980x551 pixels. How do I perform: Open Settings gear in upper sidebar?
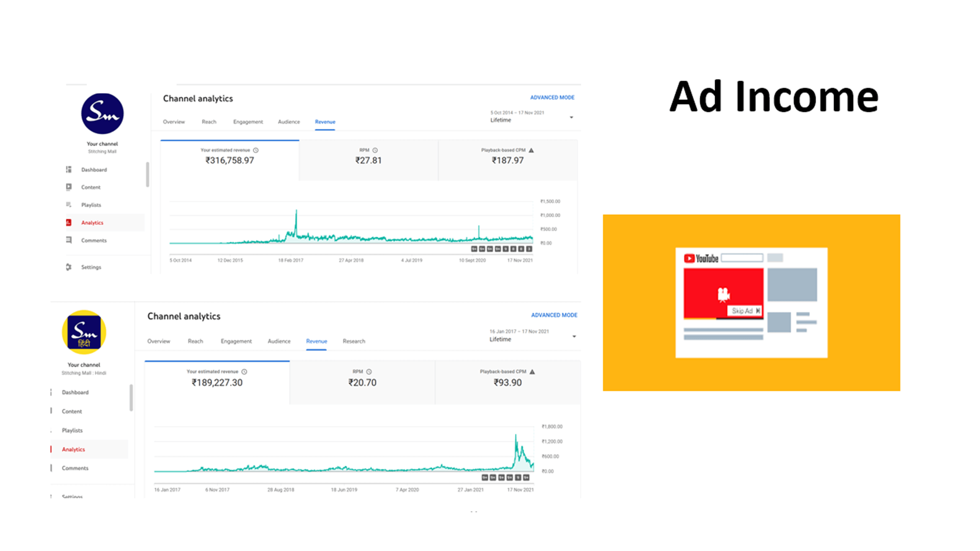pyautogui.click(x=69, y=267)
